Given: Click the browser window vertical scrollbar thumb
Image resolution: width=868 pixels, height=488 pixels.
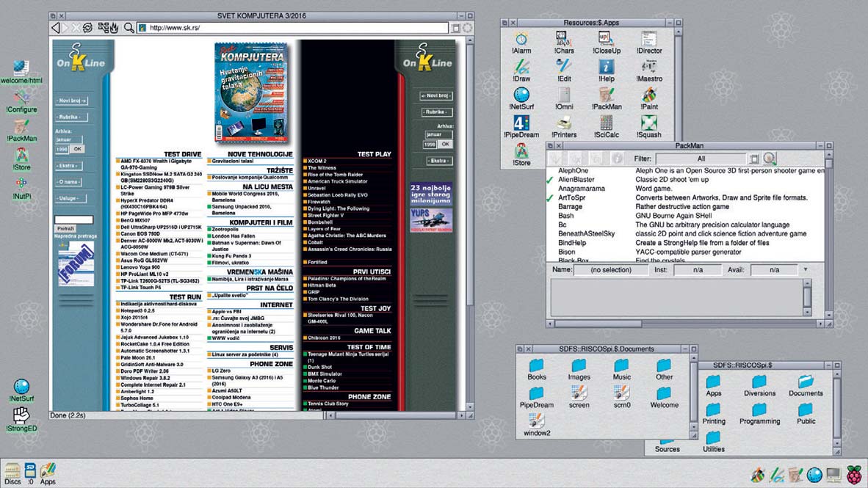Looking at the screenshot, I should tap(470, 175).
